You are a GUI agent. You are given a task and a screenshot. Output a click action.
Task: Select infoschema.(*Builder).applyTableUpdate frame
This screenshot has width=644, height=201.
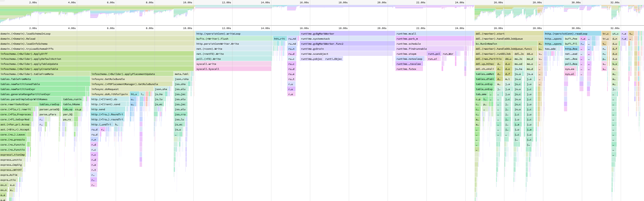[x=97, y=64]
